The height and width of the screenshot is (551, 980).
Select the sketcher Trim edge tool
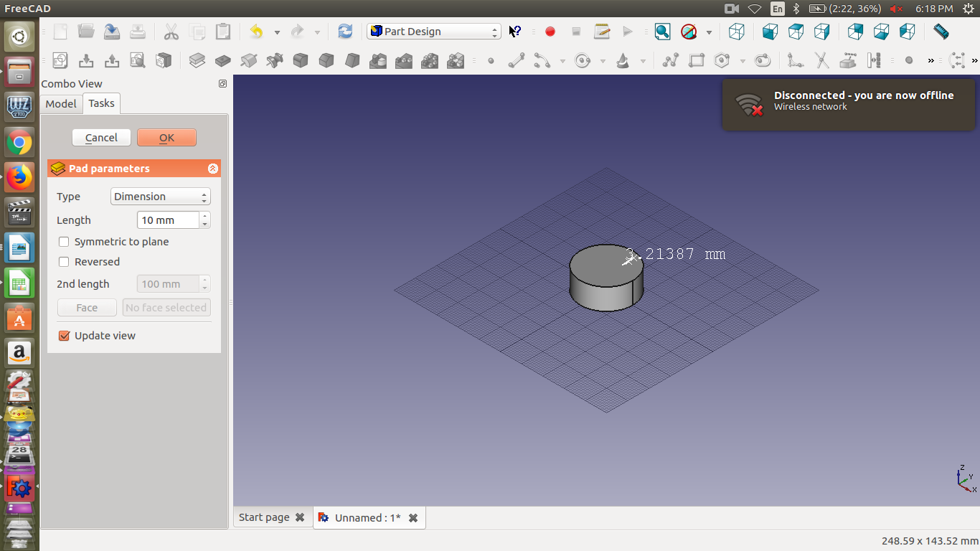click(x=822, y=61)
